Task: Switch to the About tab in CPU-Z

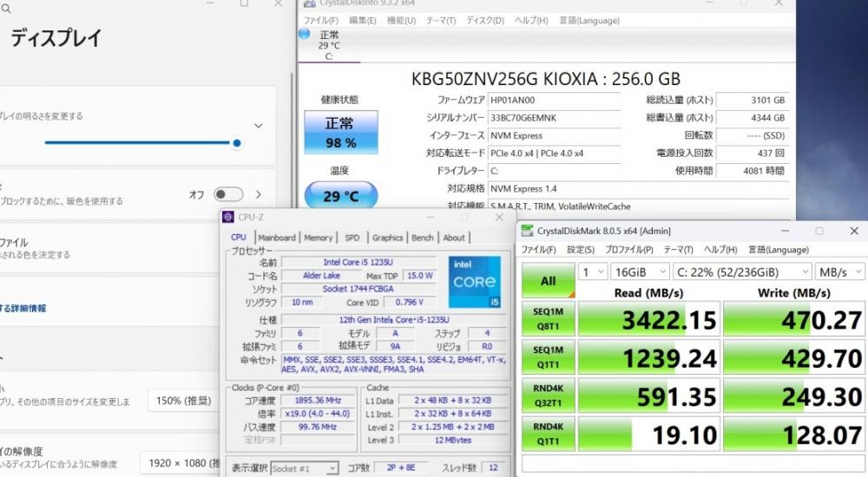Action: (454, 238)
